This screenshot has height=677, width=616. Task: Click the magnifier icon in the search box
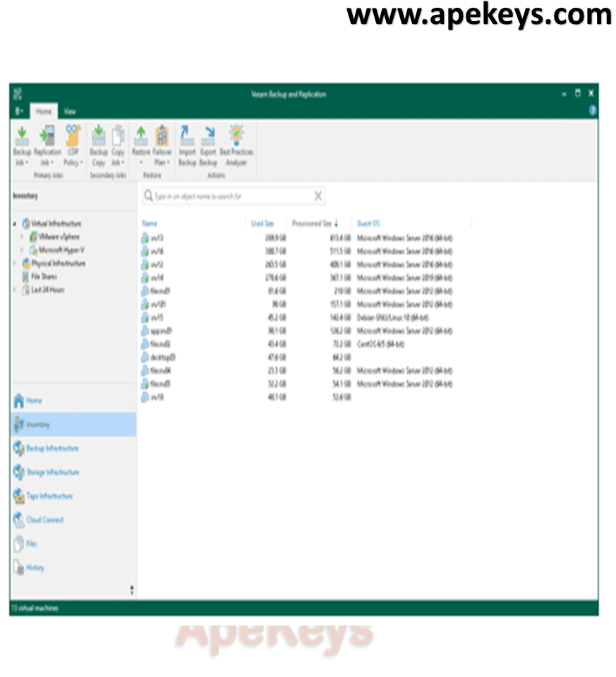(x=149, y=196)
